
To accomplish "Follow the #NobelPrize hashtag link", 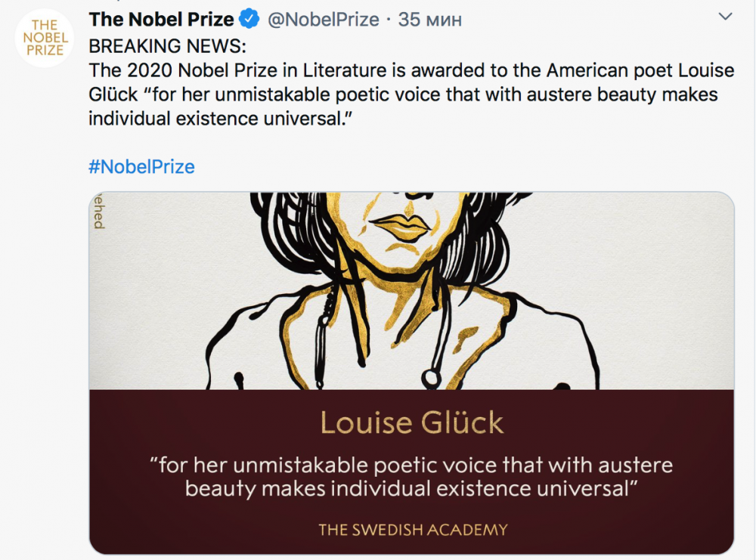I will tap(142, 167).
